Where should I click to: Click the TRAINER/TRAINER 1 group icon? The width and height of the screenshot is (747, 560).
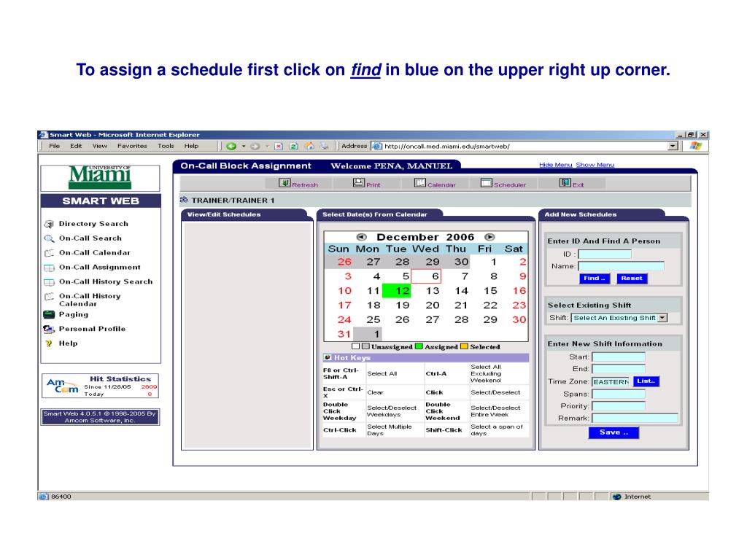pos(184,200)
